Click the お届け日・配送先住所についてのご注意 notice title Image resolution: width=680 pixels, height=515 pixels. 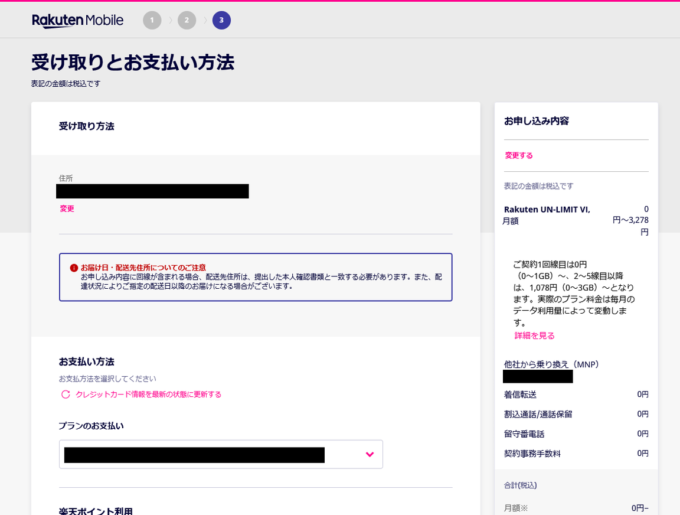143,267
